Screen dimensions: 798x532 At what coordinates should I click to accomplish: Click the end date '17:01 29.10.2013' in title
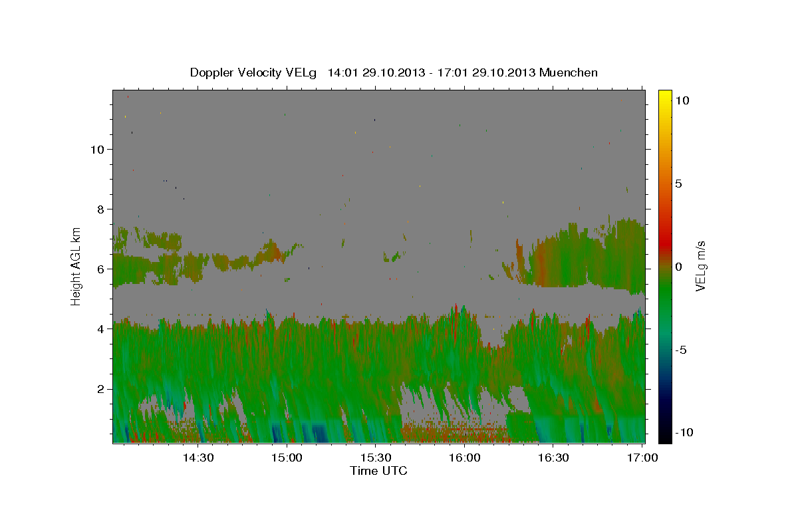485,72
